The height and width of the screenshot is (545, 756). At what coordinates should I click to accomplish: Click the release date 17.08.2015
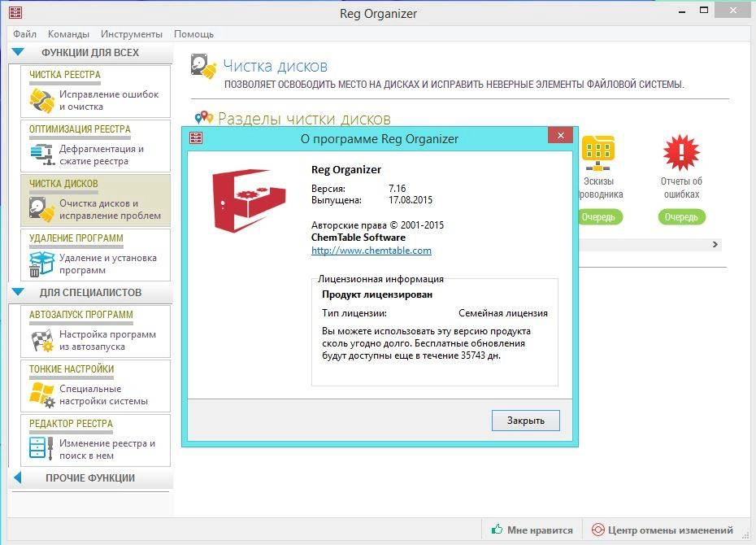411,199
